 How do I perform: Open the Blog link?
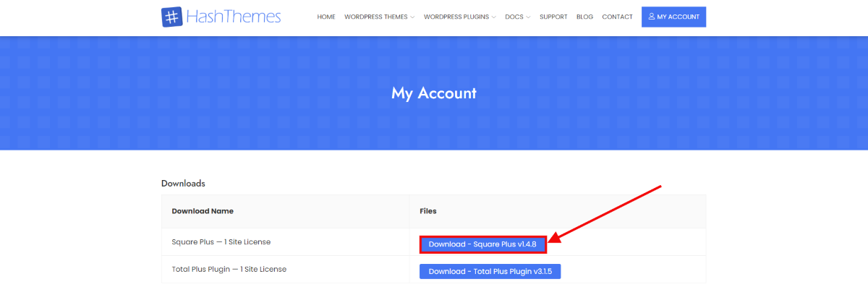click(584, 17)
